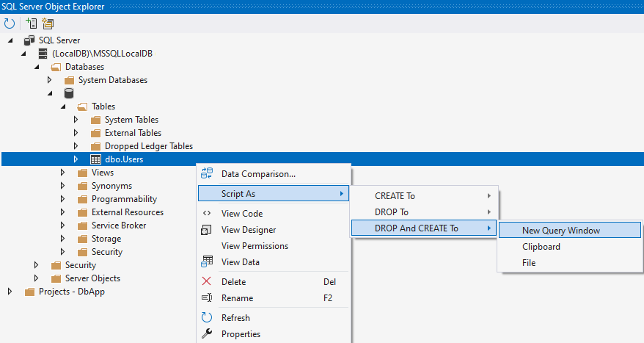Choose CREATE To submenu

click(424, 196)
